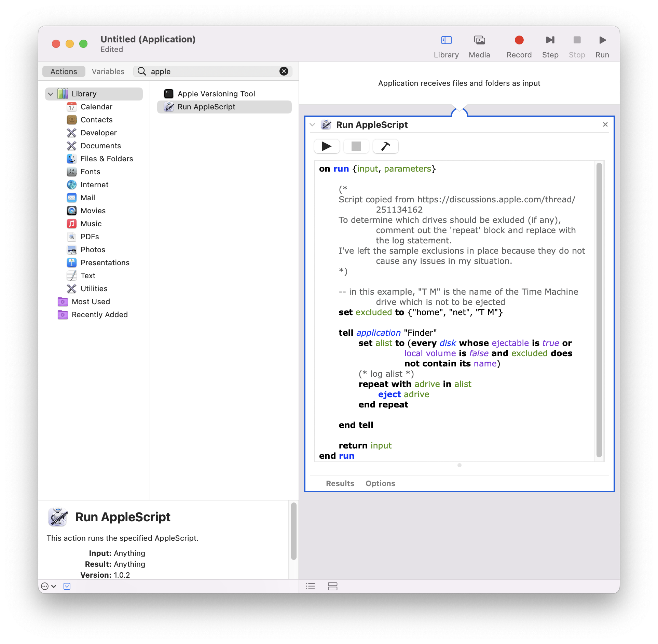Compile script with hammer icon
Viewport: 658px width, 644px height.
(x=385, y=146)
